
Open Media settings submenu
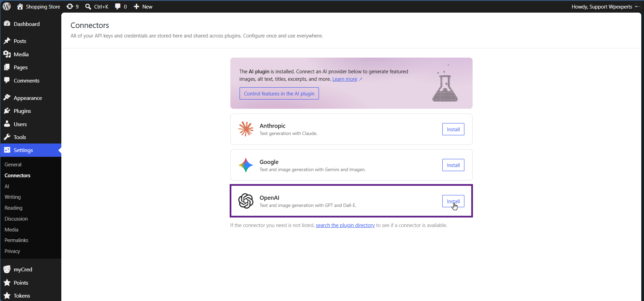pyautogui.click(x=11, y=229)
